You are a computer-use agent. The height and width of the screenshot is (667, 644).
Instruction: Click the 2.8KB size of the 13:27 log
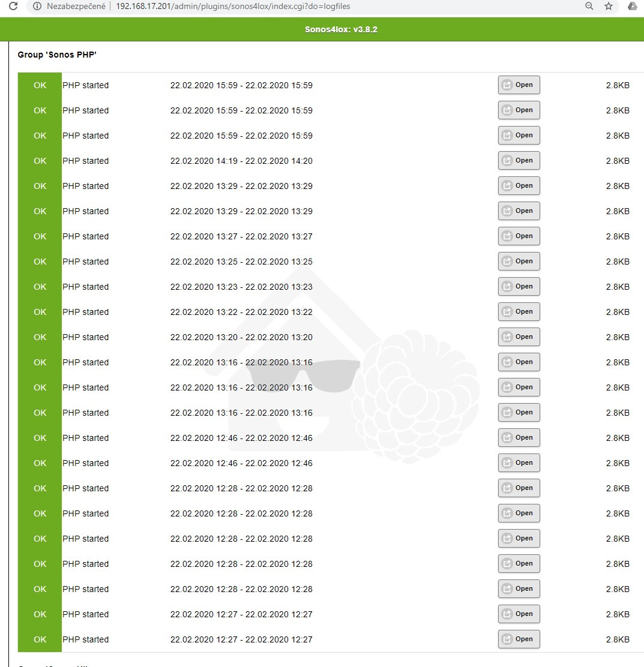618,236
